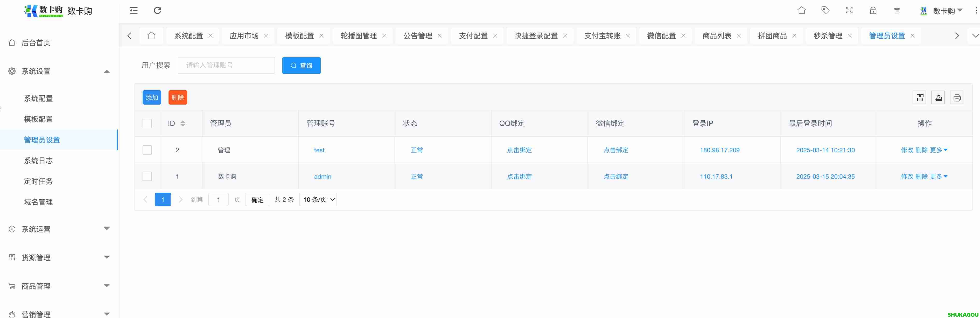
Task: Check the select-all checkbox in table header
Action: (147, 123)
